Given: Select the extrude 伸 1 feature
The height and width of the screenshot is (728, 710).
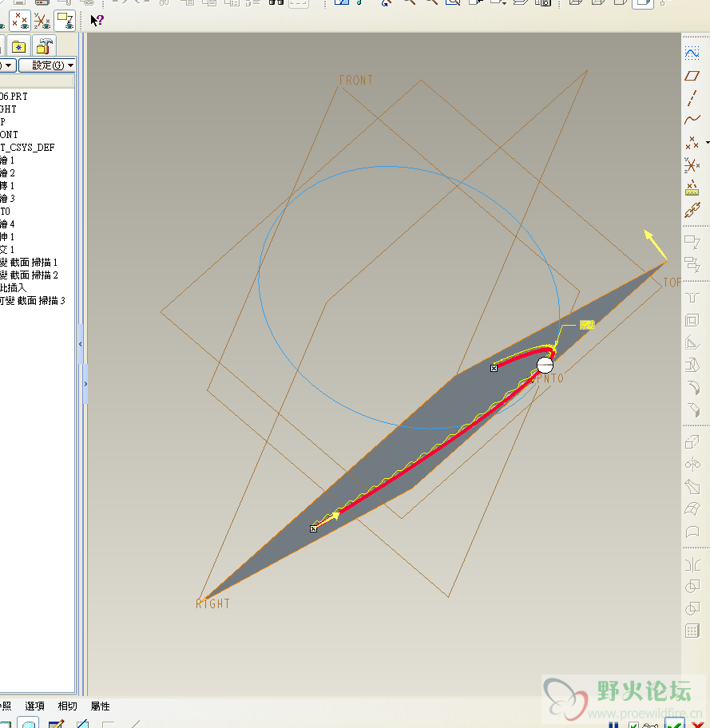Looking at the screenshot, I should [7, 237].
